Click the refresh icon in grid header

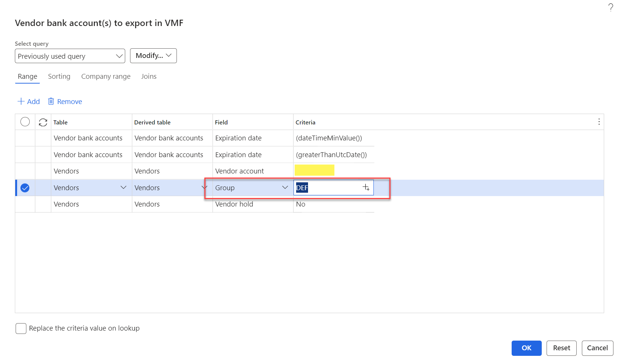pyautogui.click(x=43, y=122)
